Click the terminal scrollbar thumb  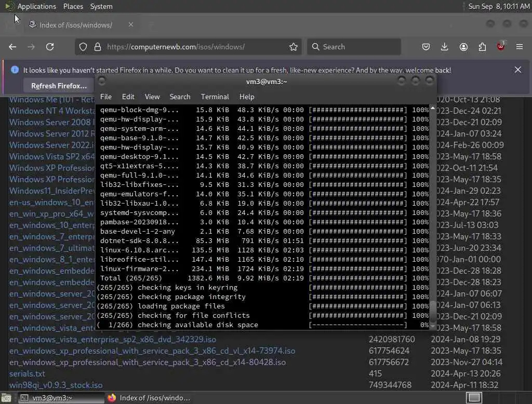tap(433, 311)
